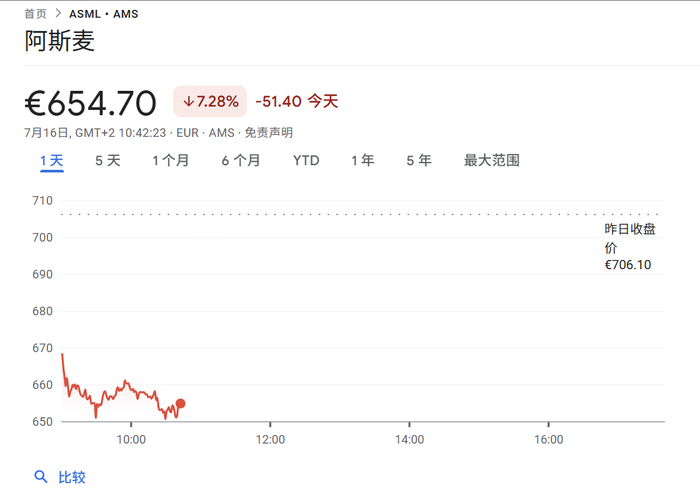The height and width of the screenshot is (489, 700).
Task: Click the -51.40 今天 change text
Action: pos(297,102)
